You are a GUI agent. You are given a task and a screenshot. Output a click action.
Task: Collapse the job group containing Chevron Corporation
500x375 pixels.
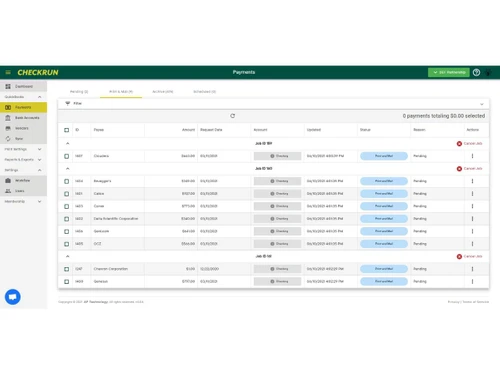click(x=68, y=256)
